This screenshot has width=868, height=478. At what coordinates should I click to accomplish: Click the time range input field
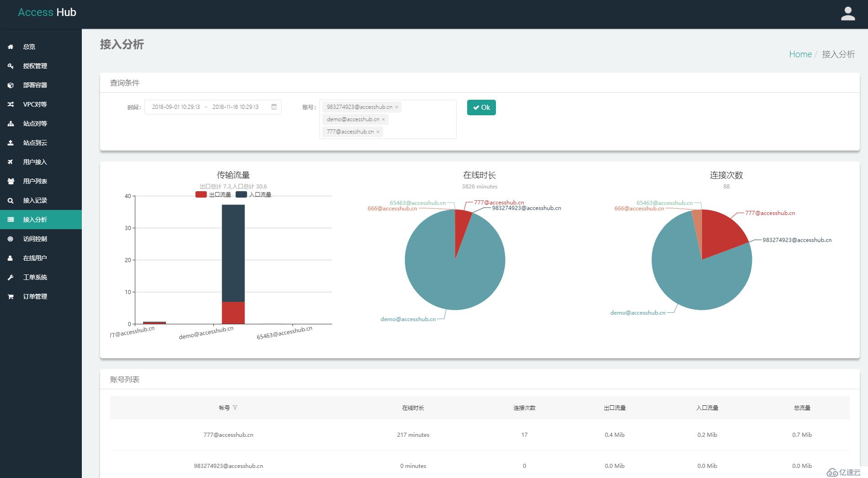pos(213,107)
